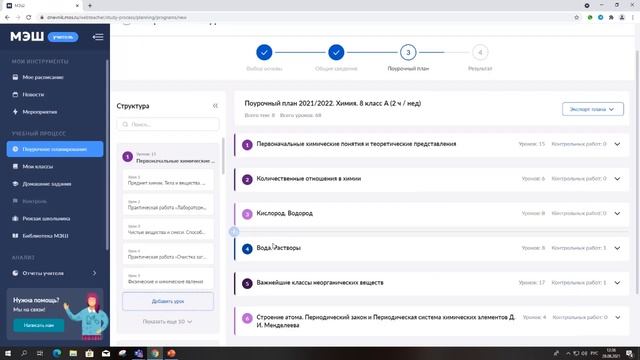Click the add lesson button

point(168,301)
